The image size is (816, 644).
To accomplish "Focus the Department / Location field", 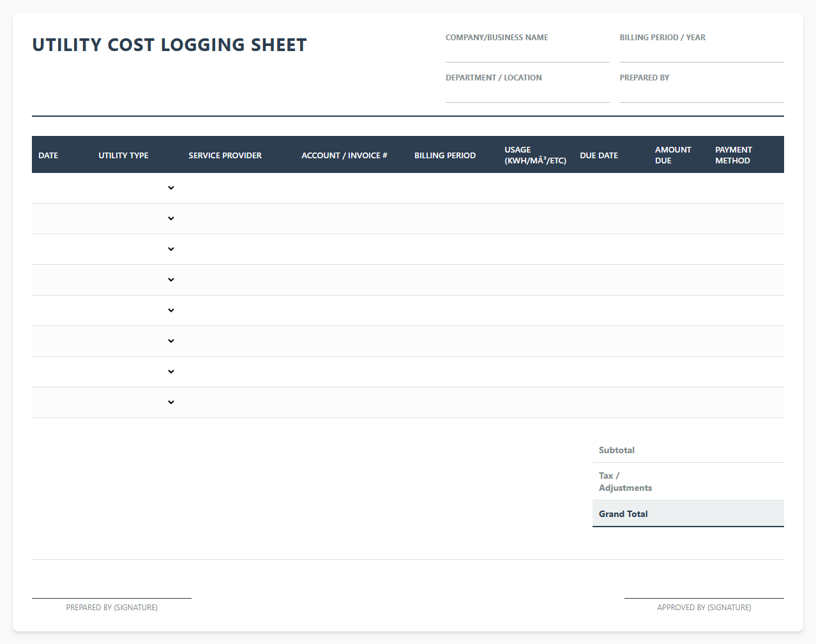I will [x=527, y=94].
